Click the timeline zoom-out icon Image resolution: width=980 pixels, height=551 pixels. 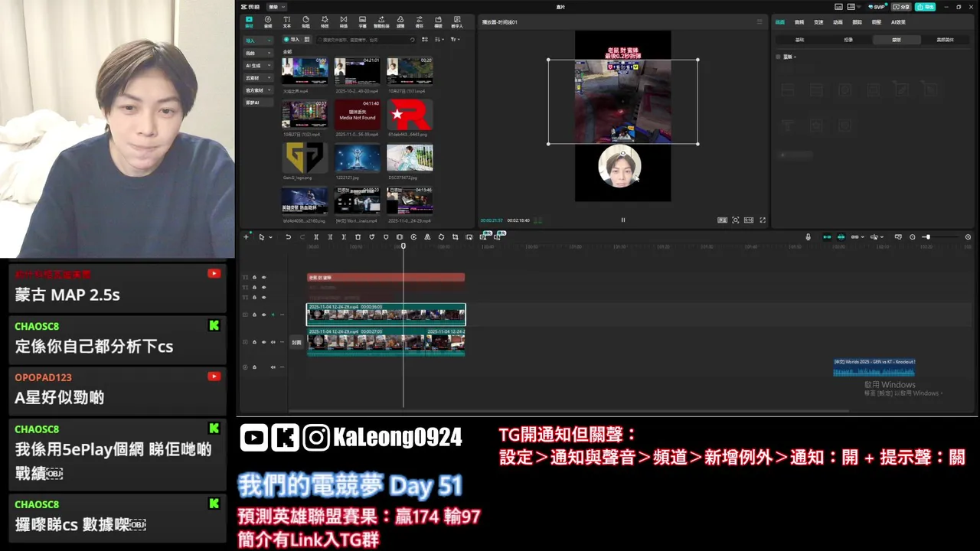pos(912,237)
